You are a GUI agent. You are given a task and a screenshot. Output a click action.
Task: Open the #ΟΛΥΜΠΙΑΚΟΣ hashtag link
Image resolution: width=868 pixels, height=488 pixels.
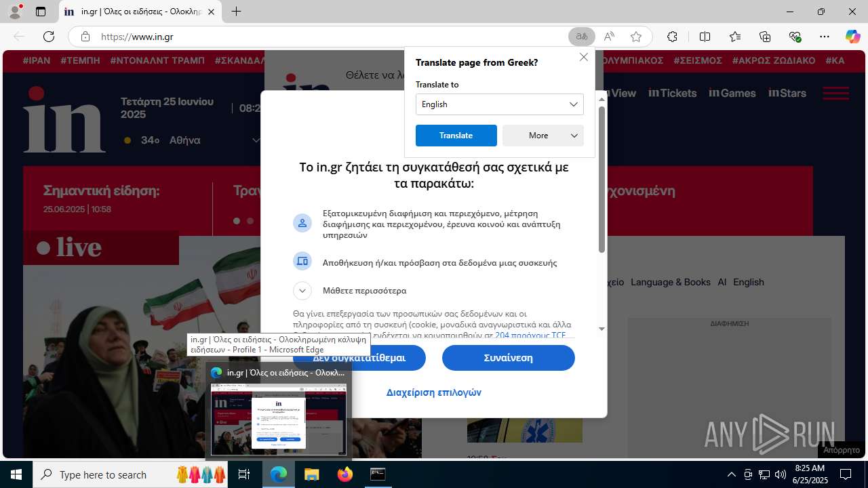[x=632, y=60]
